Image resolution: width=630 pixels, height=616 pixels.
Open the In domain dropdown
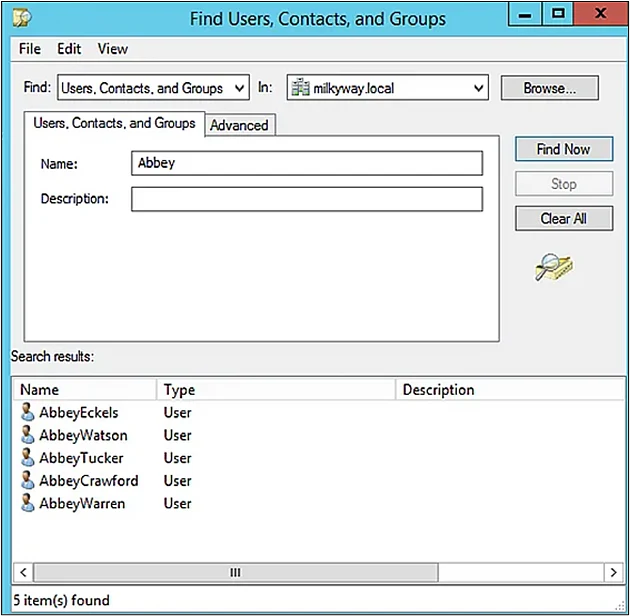388,87
